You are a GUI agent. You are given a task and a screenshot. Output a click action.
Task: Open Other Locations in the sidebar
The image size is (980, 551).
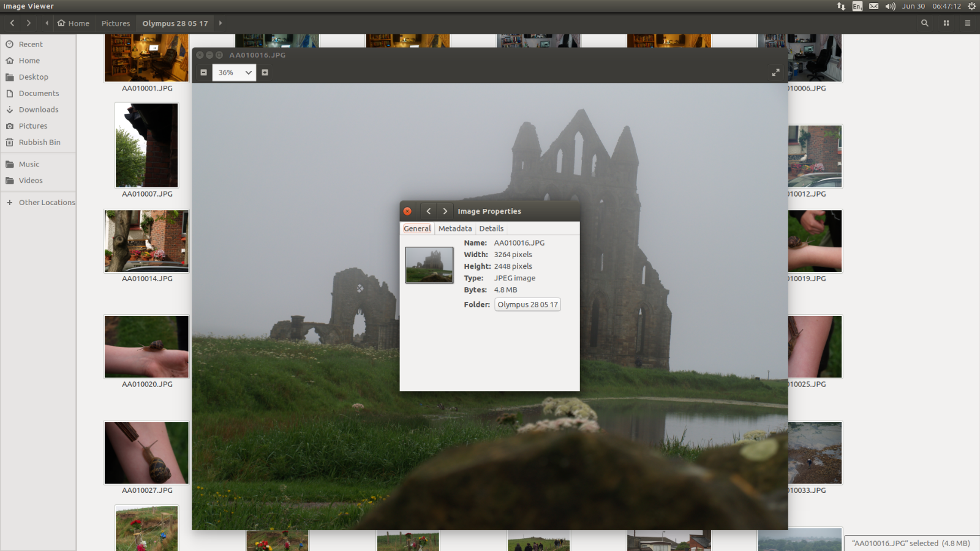(38, 203)
